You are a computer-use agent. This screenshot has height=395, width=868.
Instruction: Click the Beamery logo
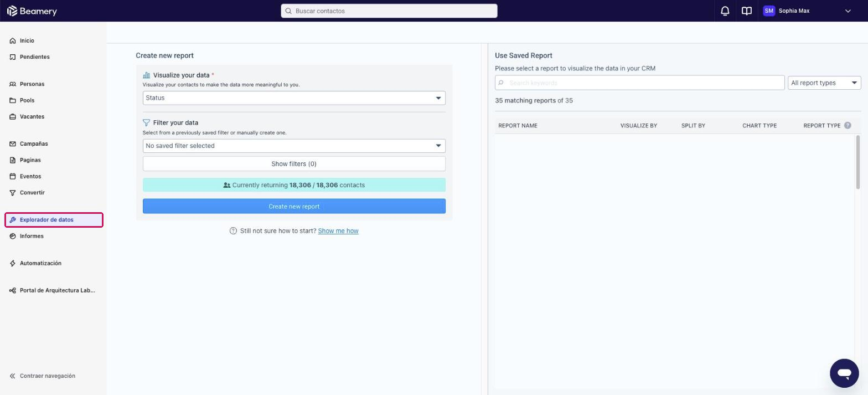tap(32, 11)
